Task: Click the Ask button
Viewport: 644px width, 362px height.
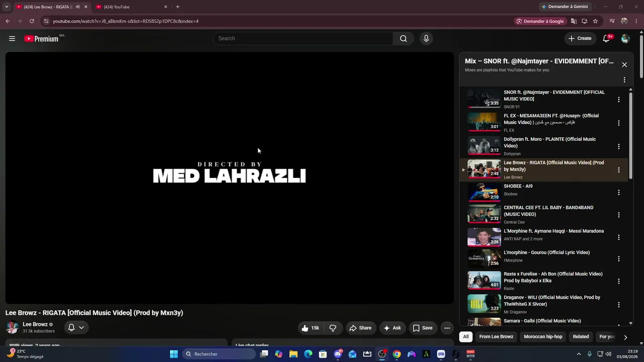Action: tap(392, 328)
